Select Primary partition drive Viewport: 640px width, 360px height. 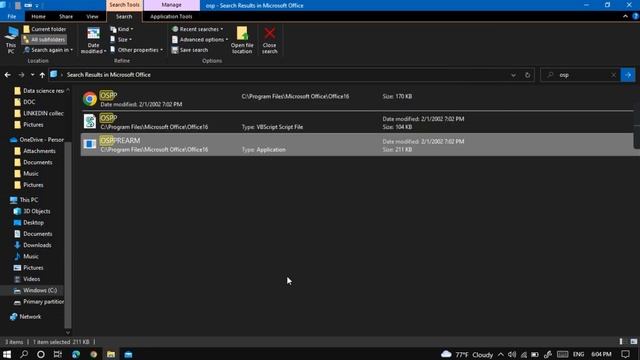[39, 302]
